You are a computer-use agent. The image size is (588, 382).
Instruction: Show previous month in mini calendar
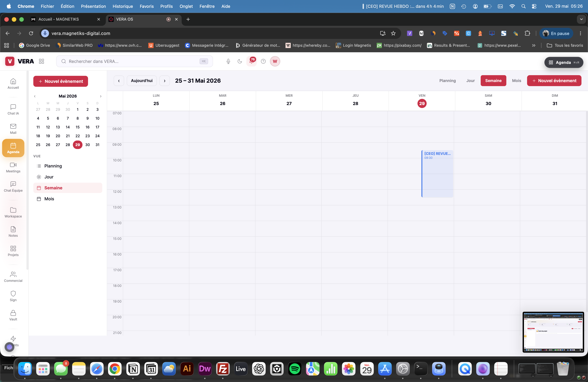(x=35, y=96)
